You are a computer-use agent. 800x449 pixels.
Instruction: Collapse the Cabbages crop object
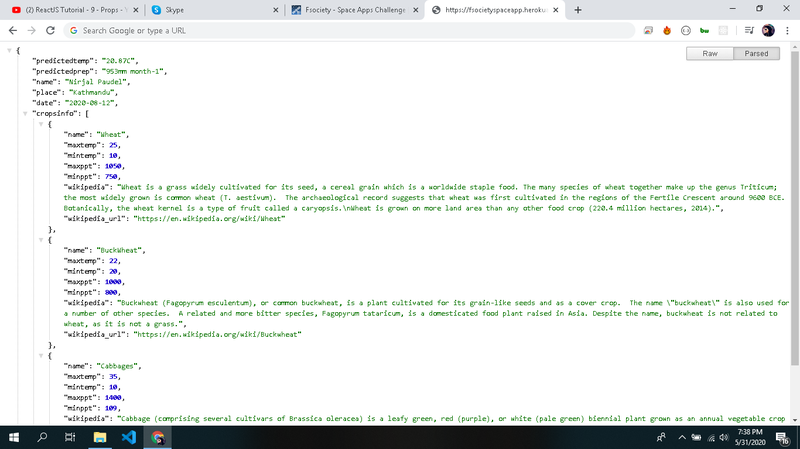tap(41, 356)
